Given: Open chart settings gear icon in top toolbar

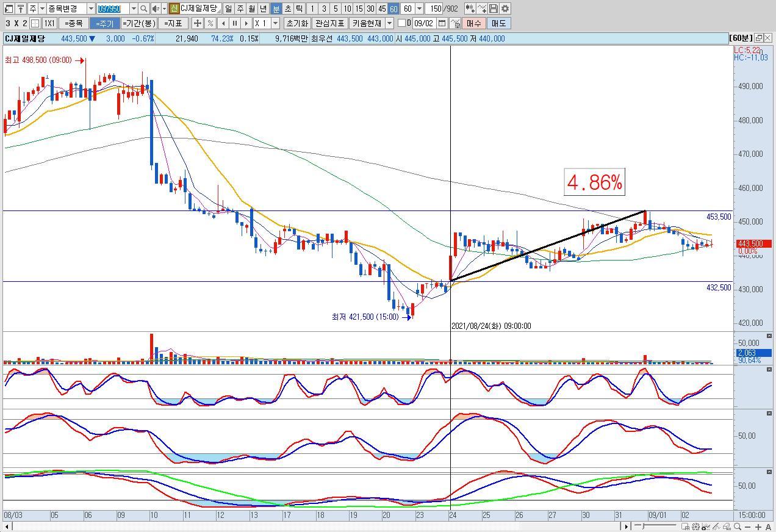Looking at the screenshot, I should pyautogui.click(x=505, y=9).
